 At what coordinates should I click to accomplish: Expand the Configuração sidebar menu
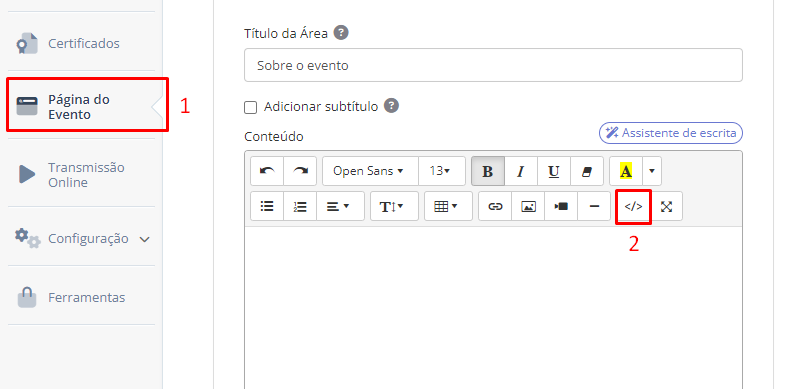[82, 238]
